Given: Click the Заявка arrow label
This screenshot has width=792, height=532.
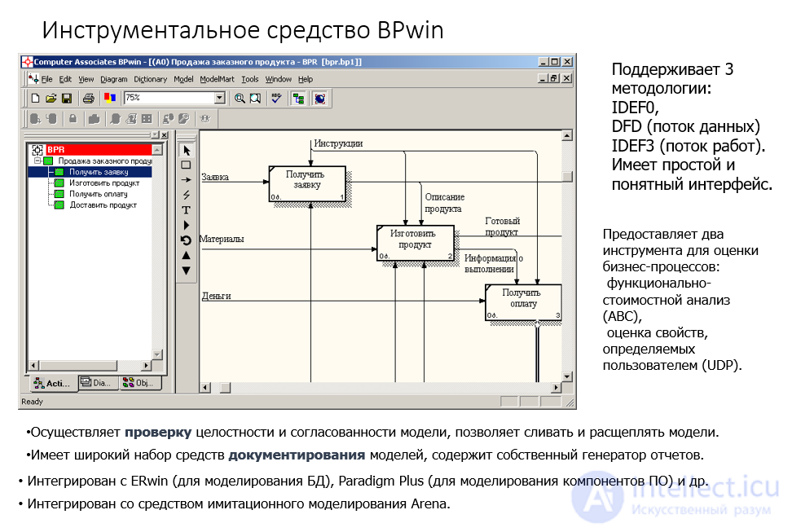Looking at the screenshot, I should tap(214, 178).
